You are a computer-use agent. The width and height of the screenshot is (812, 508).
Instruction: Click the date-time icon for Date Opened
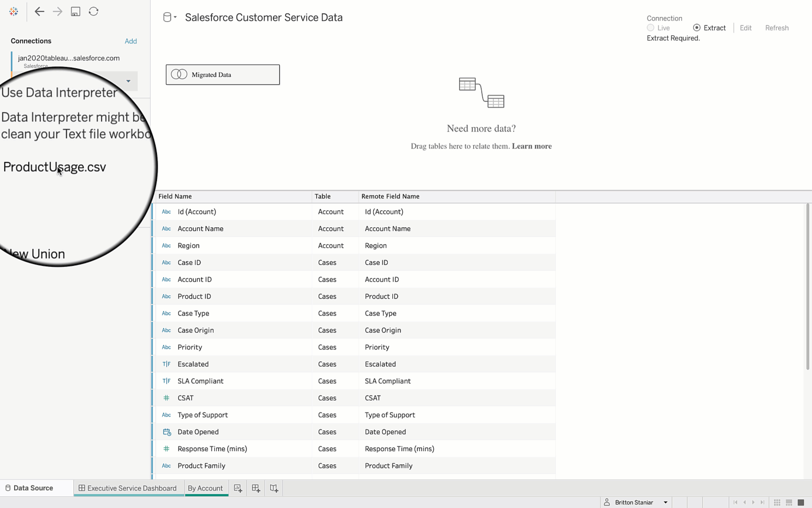(x=167, y=432)
